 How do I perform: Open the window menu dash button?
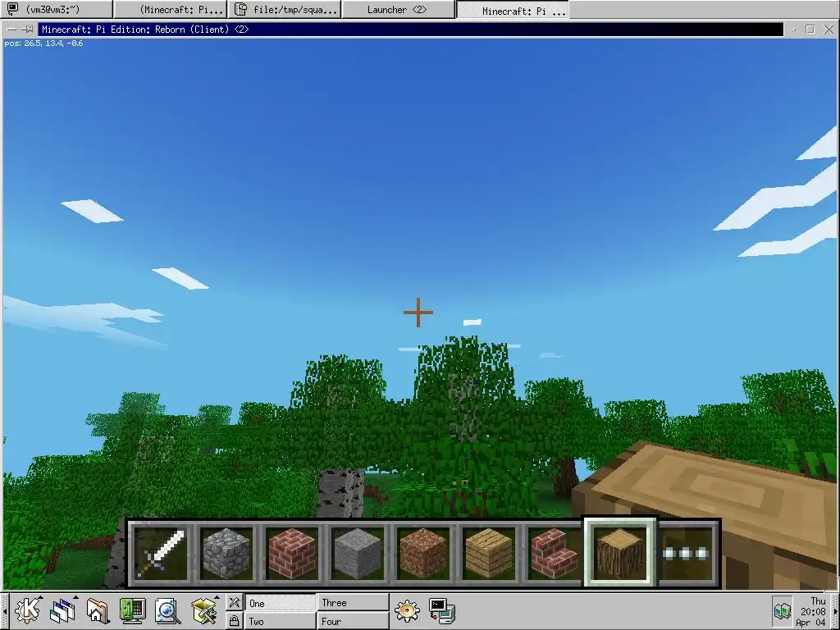(x=11, y=30)
